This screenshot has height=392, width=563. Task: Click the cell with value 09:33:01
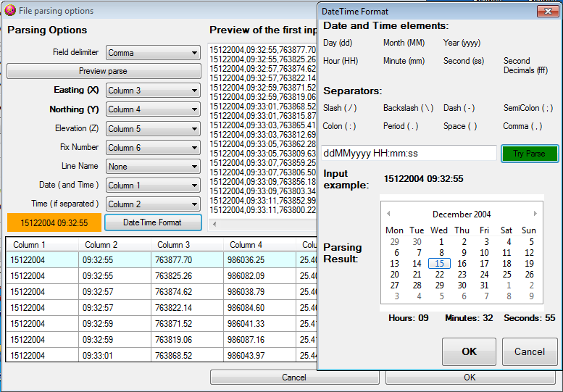(x=115, y=355)
